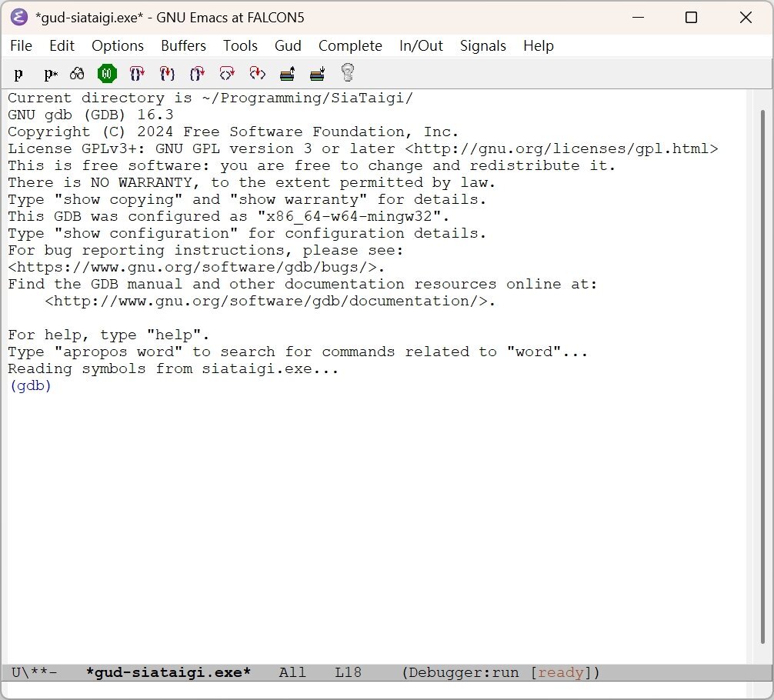Image resolution: width=774 pixels, height=700 pixels.
Task: Click the binoculars watch expression icon
Action: [x=77, y=74]
